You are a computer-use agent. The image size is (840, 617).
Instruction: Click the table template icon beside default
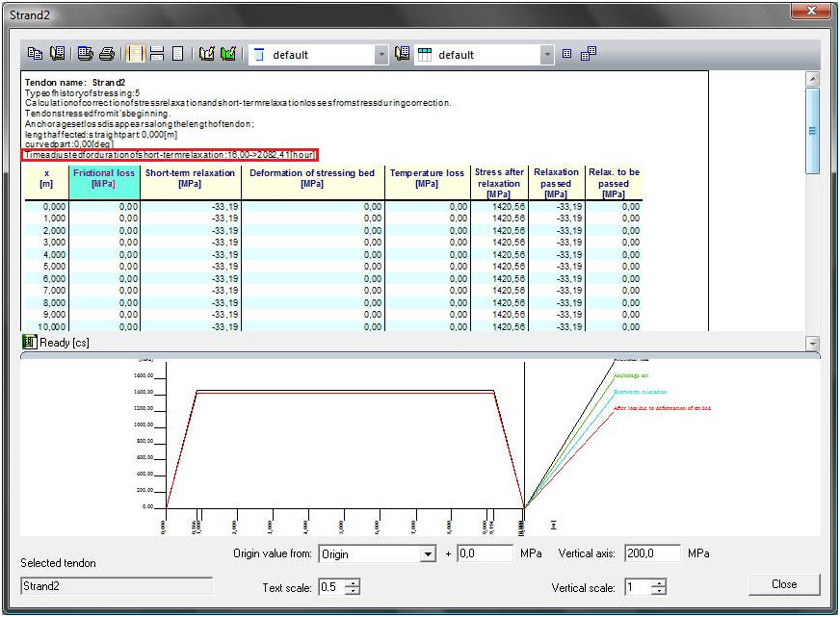(424, 55)
